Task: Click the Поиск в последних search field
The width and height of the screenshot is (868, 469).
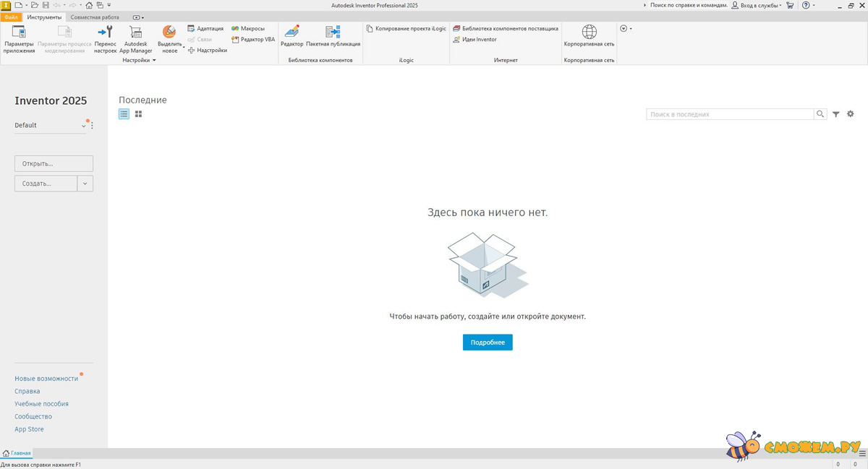Action: pyautogui.click(x=730, y=114)
